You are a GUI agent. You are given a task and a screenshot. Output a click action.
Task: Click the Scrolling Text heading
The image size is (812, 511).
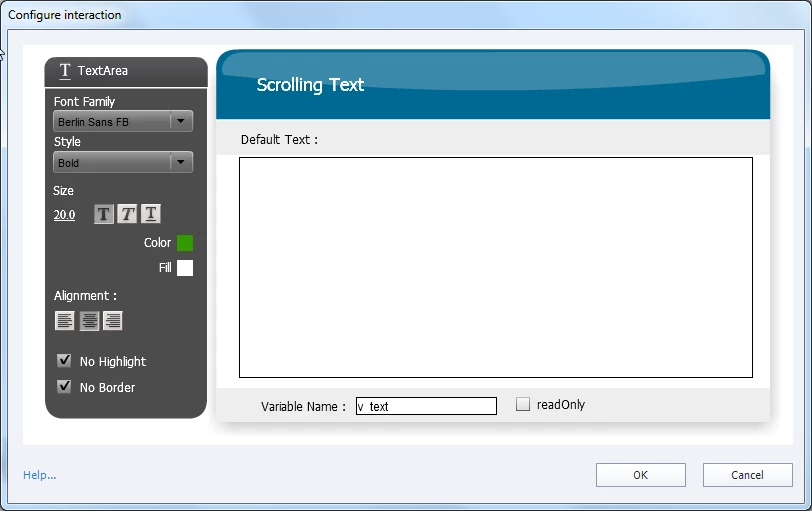[310, 85]
